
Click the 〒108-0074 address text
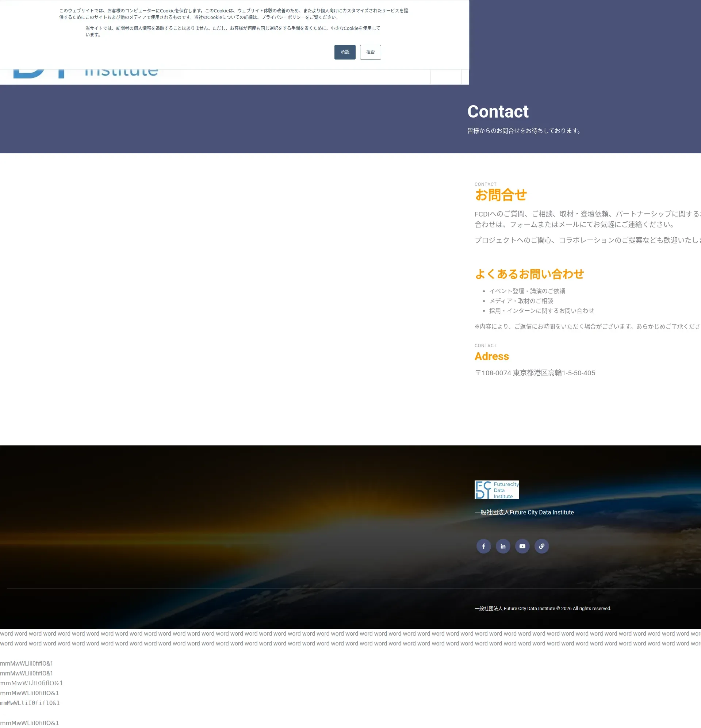click(x=535, y=373)
